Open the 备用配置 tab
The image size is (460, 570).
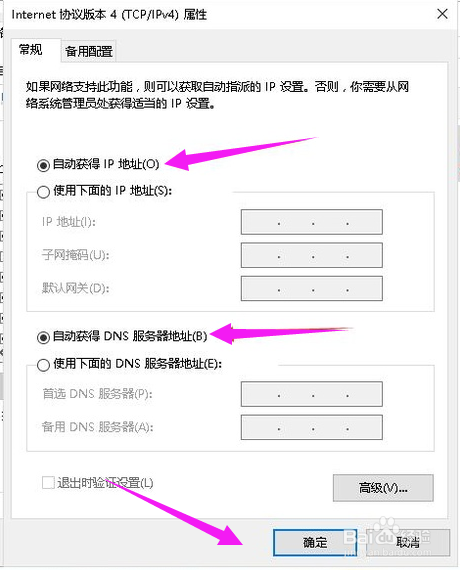pos(89,51)
